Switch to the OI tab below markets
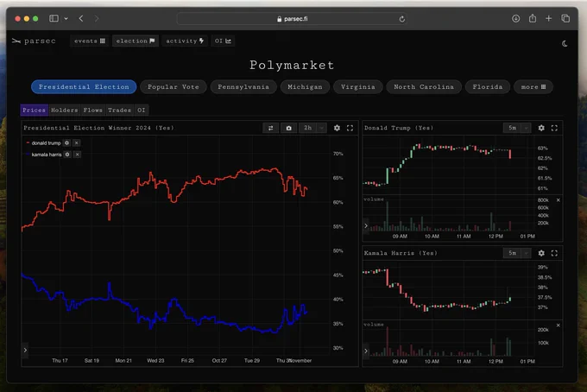 141,110
